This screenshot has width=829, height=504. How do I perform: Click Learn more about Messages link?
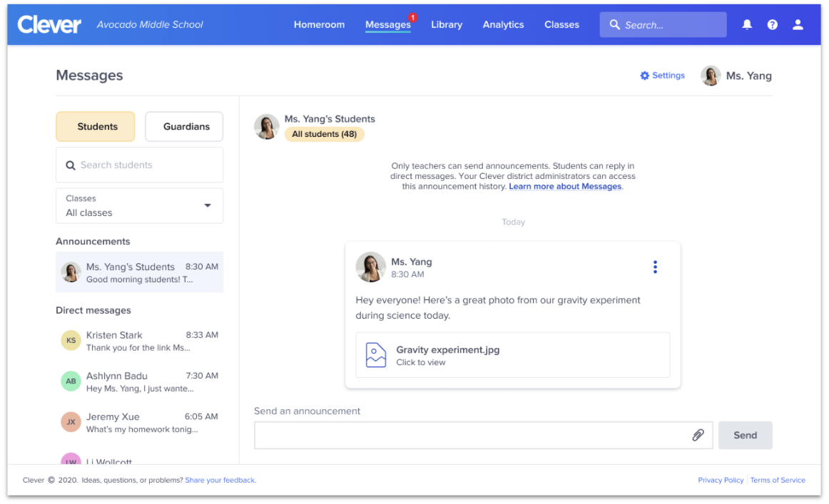tap(564, 185)
